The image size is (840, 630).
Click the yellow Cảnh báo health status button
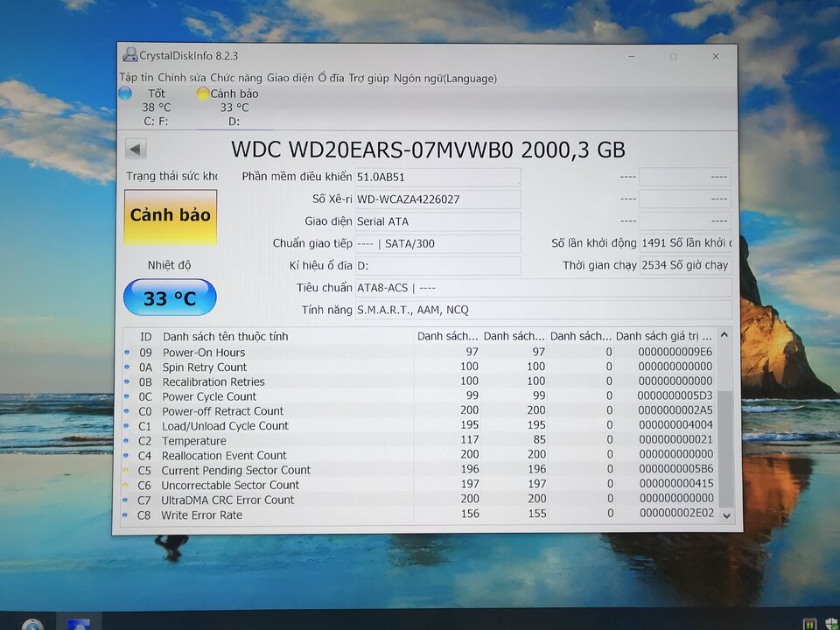tap(171, 216)
